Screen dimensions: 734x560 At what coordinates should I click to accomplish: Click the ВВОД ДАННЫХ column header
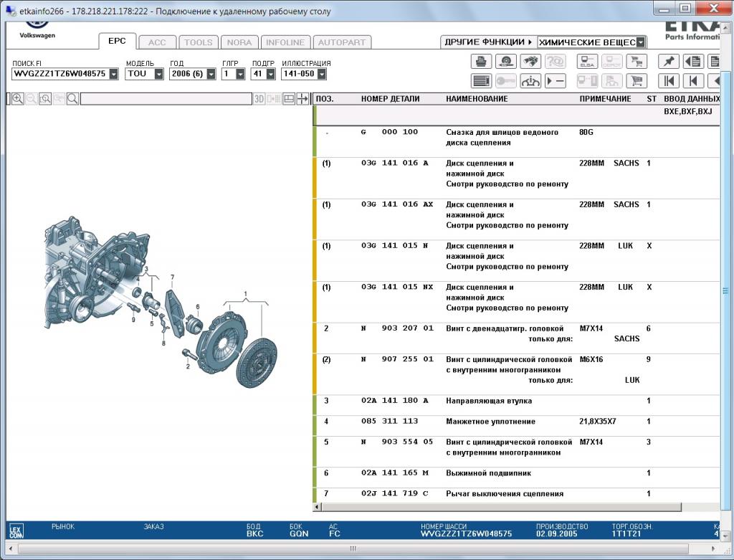tap(692, 99)
